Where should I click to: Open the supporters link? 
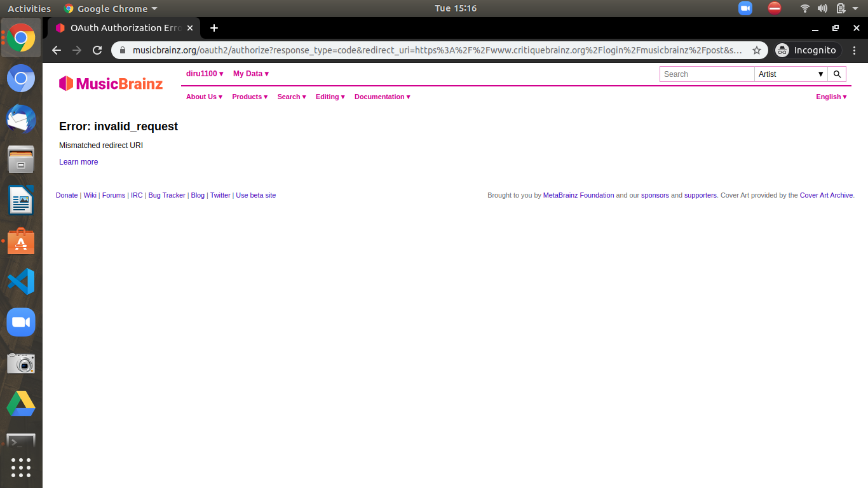[700, 195]
